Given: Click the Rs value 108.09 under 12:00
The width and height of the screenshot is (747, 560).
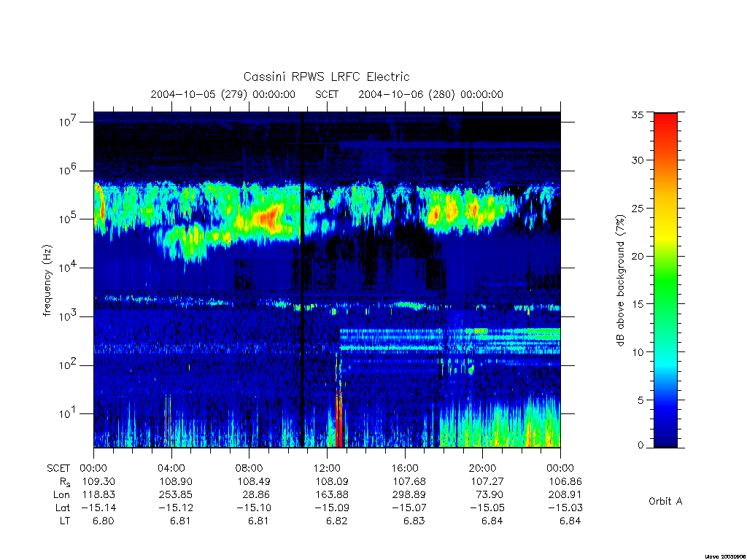Looking at the screenshot, I should [x=332, y=481].
